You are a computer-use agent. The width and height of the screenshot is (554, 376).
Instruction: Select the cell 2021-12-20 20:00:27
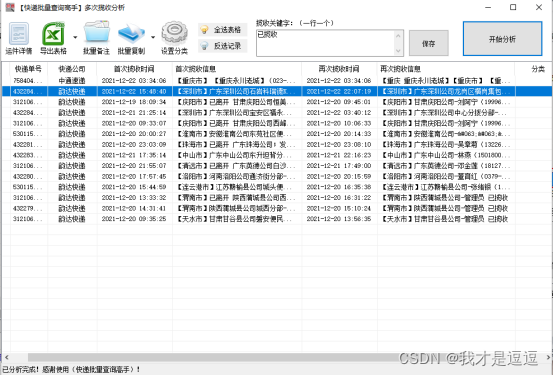[x=134, y=134]
